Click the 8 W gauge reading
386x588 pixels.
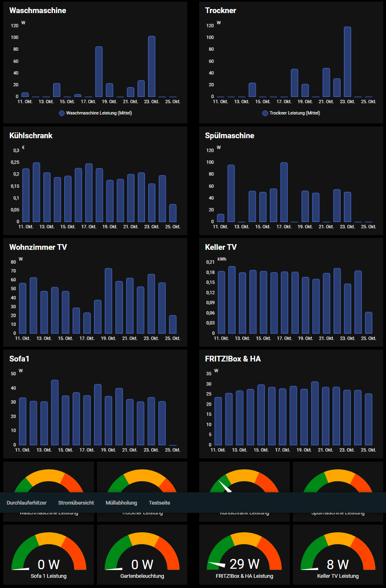coord(338,564)
